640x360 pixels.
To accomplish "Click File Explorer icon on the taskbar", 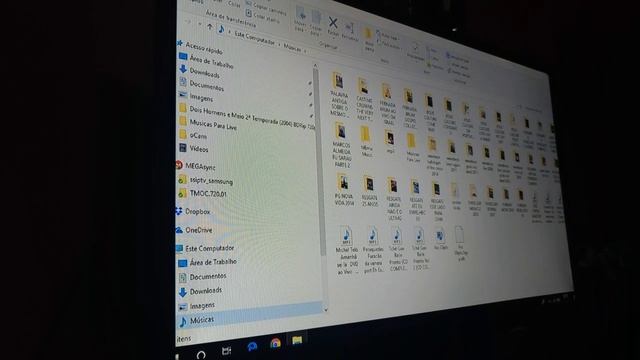I will click(x=297, y=339).
